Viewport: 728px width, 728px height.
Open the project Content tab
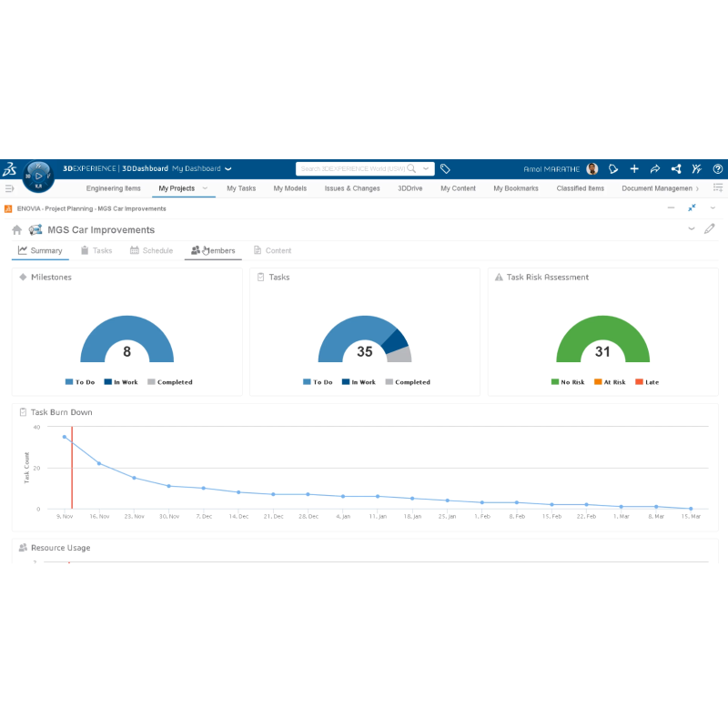[272, 251]
